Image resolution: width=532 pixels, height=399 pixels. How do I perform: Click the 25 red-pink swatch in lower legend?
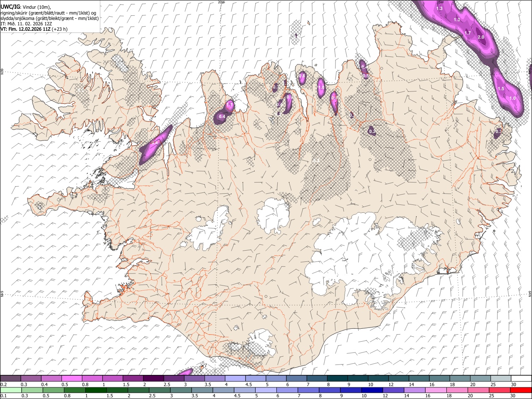[x=499, y=390]
